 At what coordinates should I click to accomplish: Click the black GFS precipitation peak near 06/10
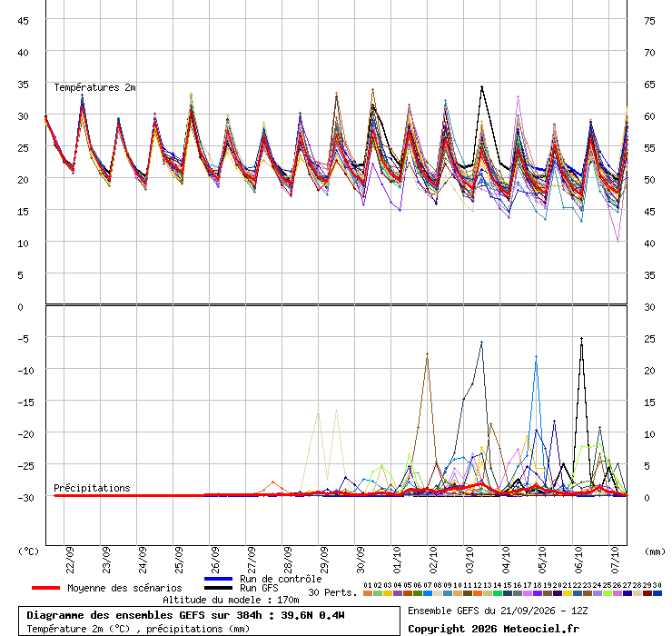tap(581, 339)
